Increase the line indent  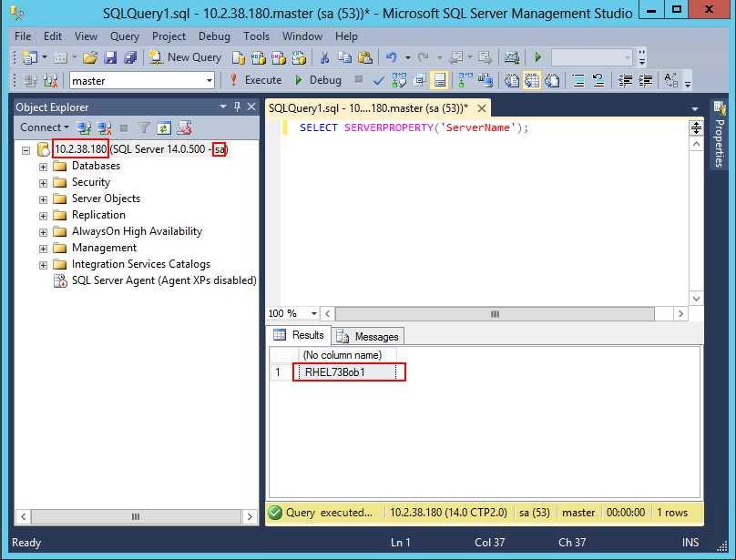tap(646, 81)
